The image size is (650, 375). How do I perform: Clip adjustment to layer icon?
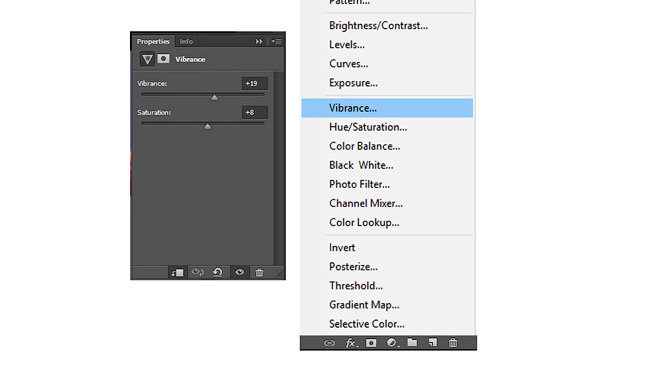(x=177, y=273)
